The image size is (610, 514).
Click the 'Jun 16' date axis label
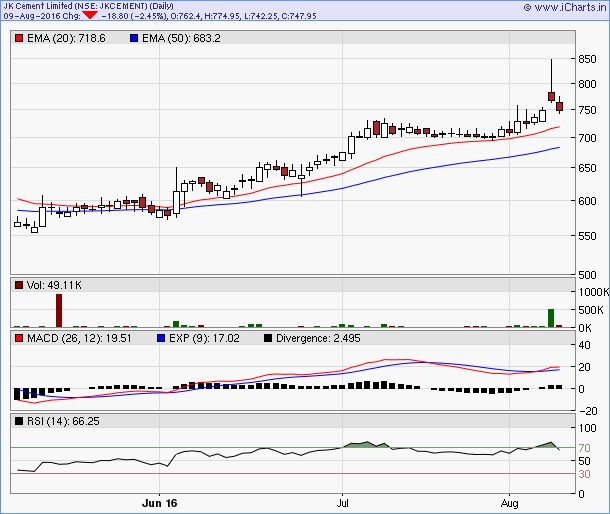coord(160,503)
